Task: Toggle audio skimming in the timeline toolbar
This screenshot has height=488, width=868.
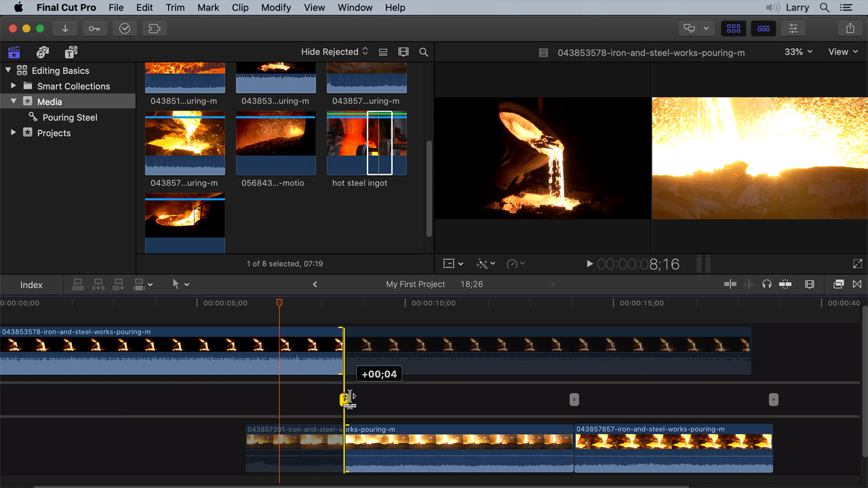Action: tap(749, 284)
